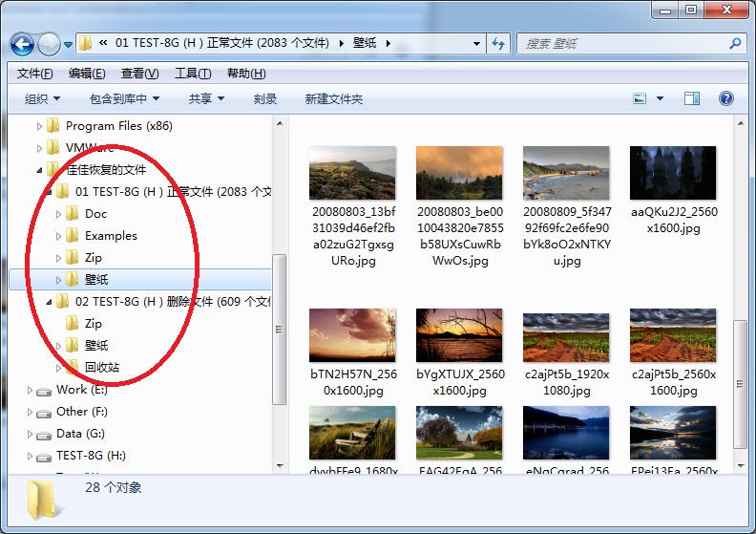Click the blue help question mark icon
Screen dimensions: 756x534
[725, 98]
